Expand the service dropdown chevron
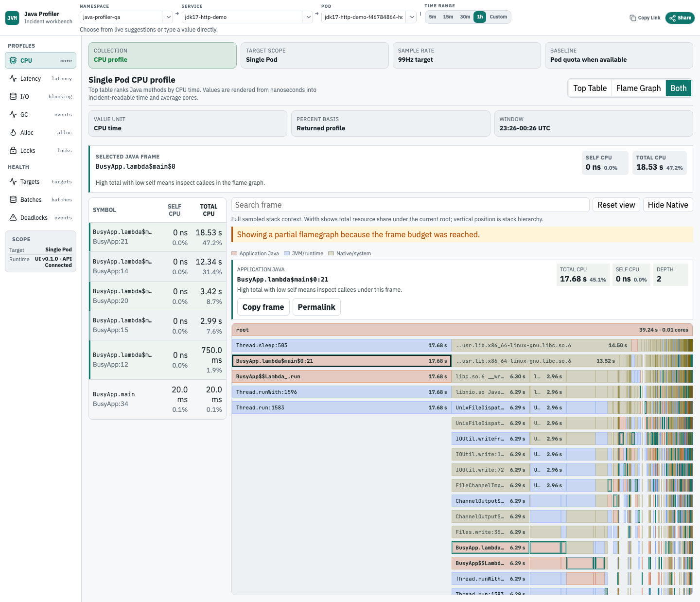Viewport: 700px width, 602px height. point(308,17)
